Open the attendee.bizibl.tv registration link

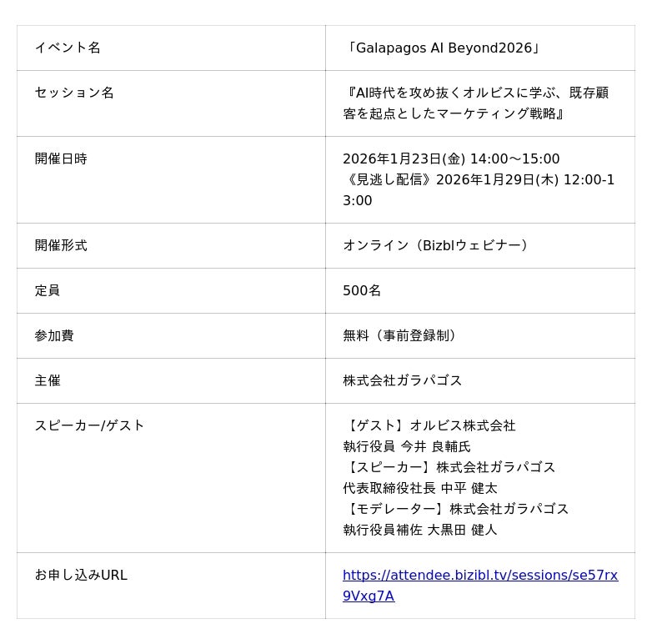pyautogui.click(x=479, y=576)
